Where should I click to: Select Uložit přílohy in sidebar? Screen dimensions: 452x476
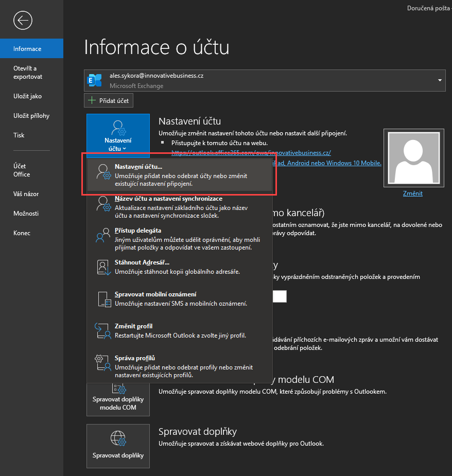click(x=31, y=116)
